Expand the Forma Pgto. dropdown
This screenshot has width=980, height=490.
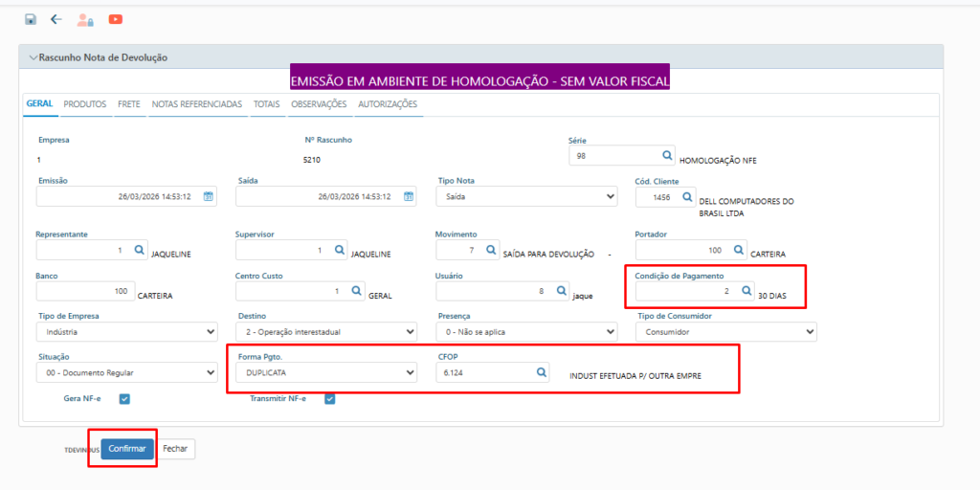pyautogui.click(x=325, y=372)
